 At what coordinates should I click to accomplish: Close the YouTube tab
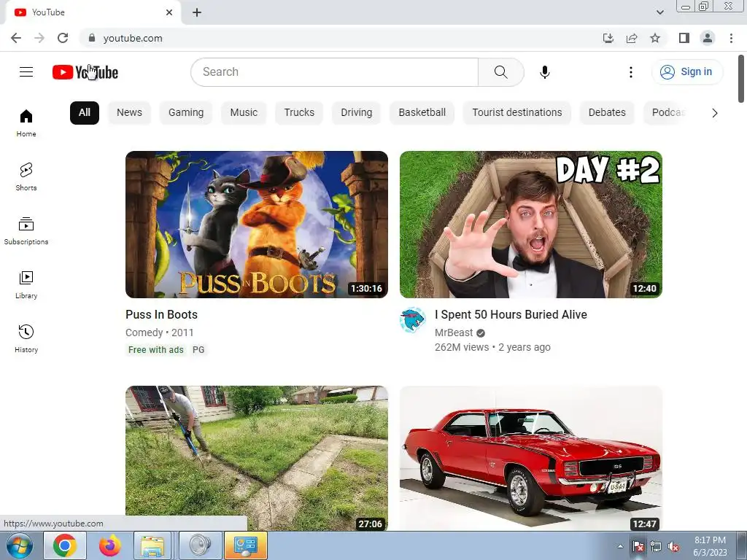[169, 13]
